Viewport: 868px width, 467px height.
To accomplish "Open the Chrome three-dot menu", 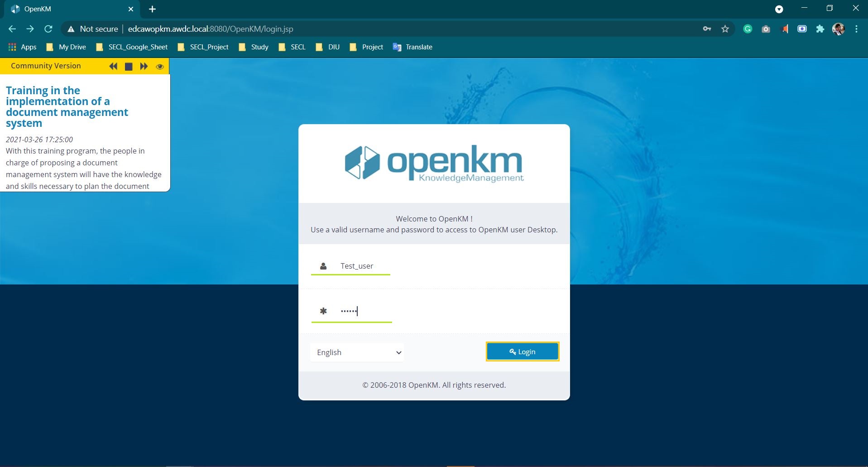I will (856, 29).
